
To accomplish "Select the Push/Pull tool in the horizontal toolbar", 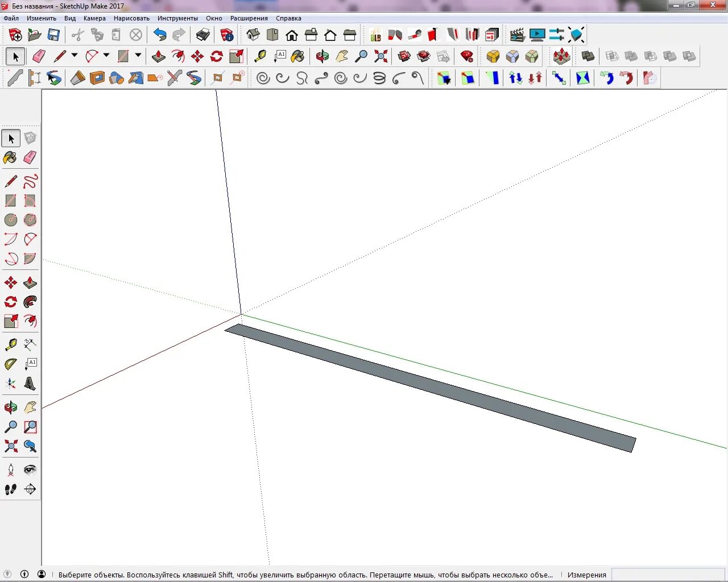I will [159, 56].
